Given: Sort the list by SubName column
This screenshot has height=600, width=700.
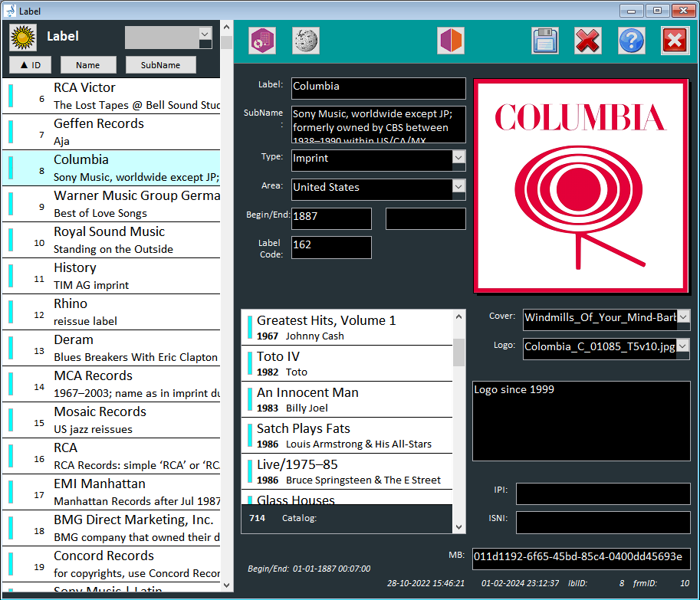Looking at the screenshot, I should pyautogui.click(x=160, y=65).
